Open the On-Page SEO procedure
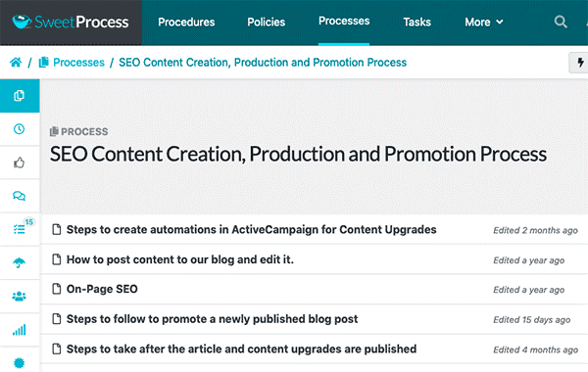This screenshot has height=372, width=588. click(x=102, y=289)
